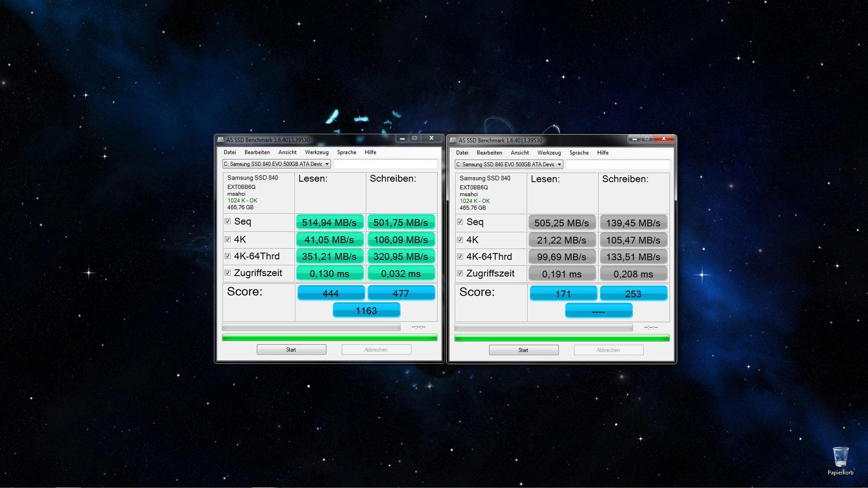The width and height of the screenshot is (868, 488).
Task: Click the total score 1163 in left window
Action: click(366, 311)
